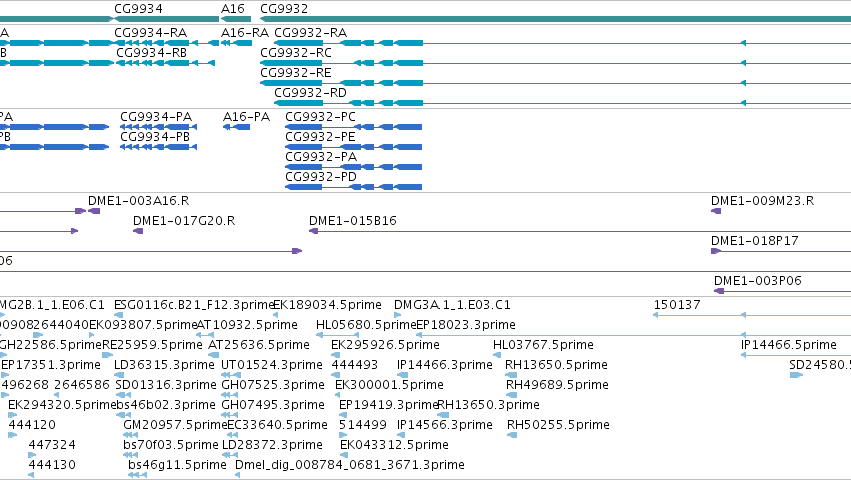Select the RH49689.5prime label

(x=557, y=385)
